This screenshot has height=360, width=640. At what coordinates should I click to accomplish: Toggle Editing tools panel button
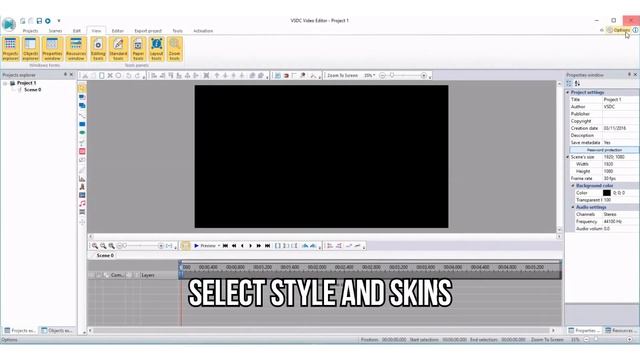(x=98, y=49)
